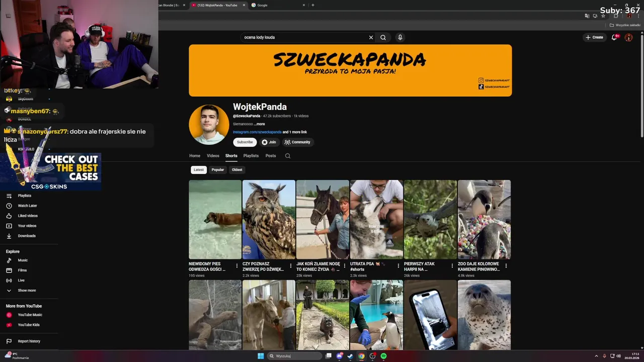Open Spotify from the taskbar
Image resolution: width=644 pixels, height=362 pixels.
[x=383, y=356]
